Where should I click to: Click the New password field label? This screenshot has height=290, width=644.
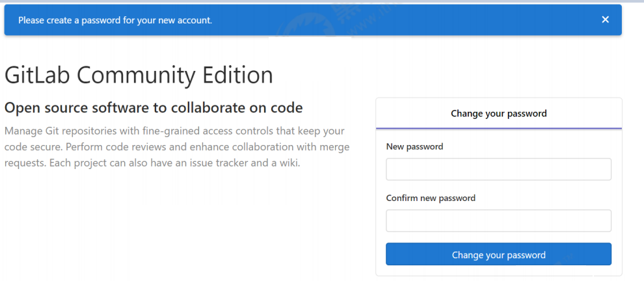point(414,147)
